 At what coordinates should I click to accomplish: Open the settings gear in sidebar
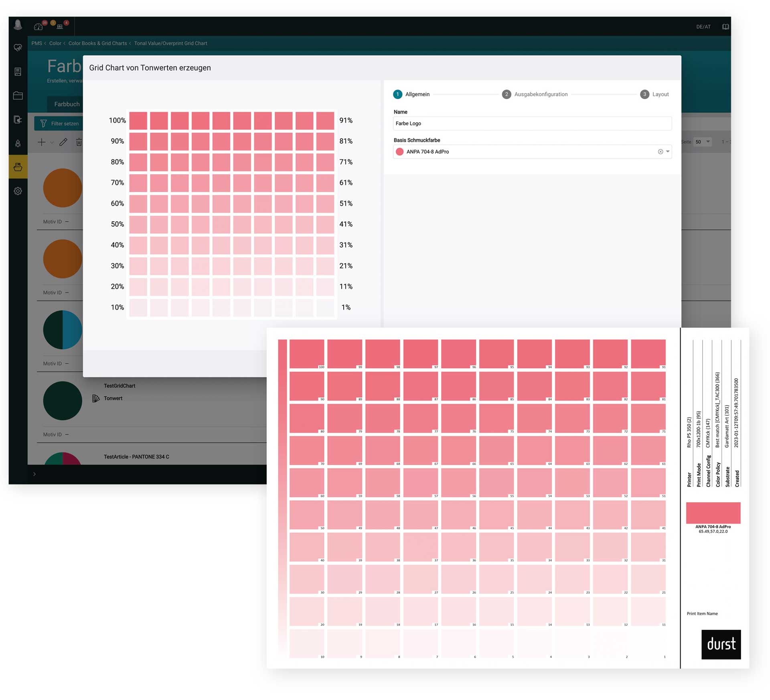(x=18, y=191)
